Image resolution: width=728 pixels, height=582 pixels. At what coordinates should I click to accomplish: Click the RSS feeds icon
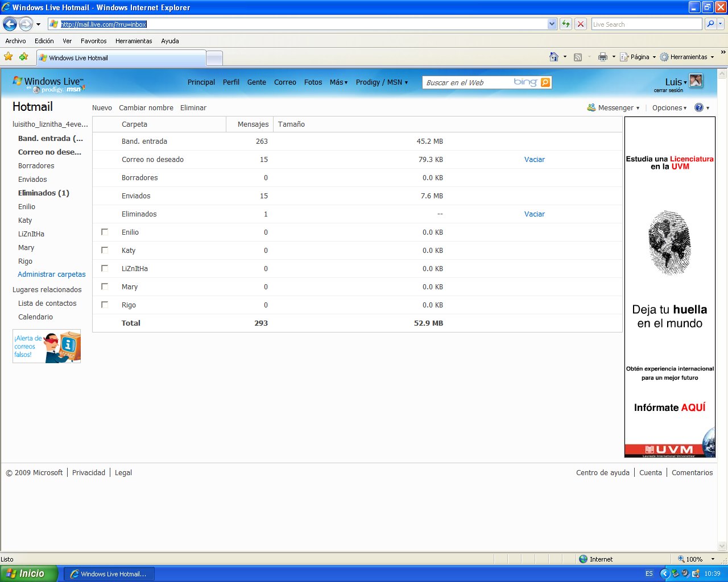pos(578,57)
